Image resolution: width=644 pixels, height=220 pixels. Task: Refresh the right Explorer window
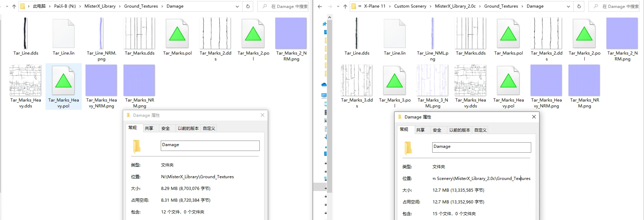pos(579,6)
